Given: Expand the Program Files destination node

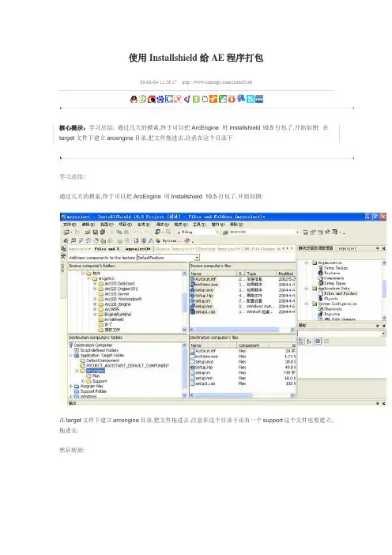Looking at the screenshot, I should click(x=71, y=387).
